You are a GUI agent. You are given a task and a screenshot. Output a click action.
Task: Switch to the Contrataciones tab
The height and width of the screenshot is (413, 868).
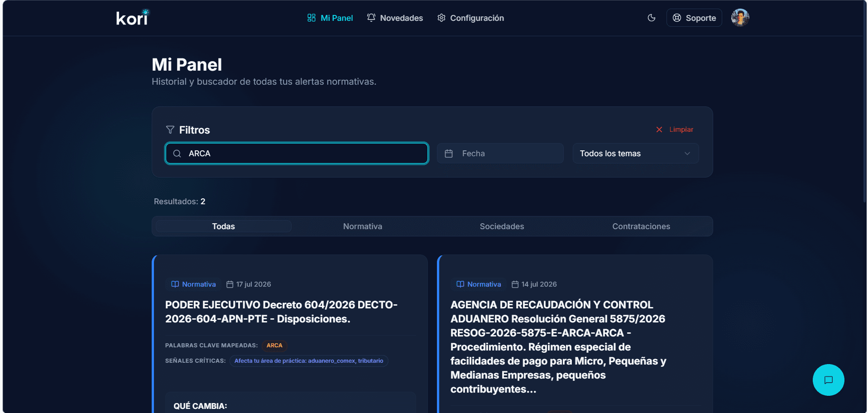(641, 226)
